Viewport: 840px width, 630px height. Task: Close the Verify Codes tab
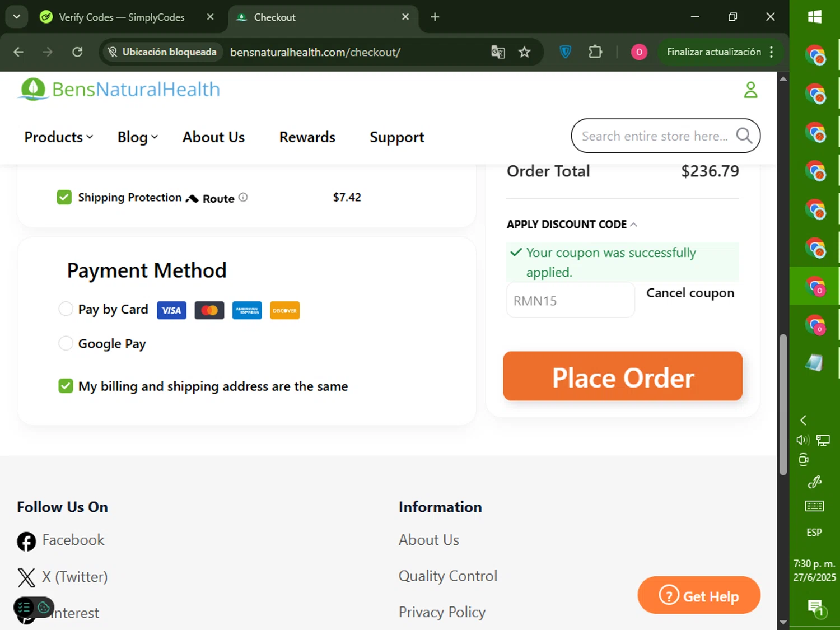click(x=210, y=17)
